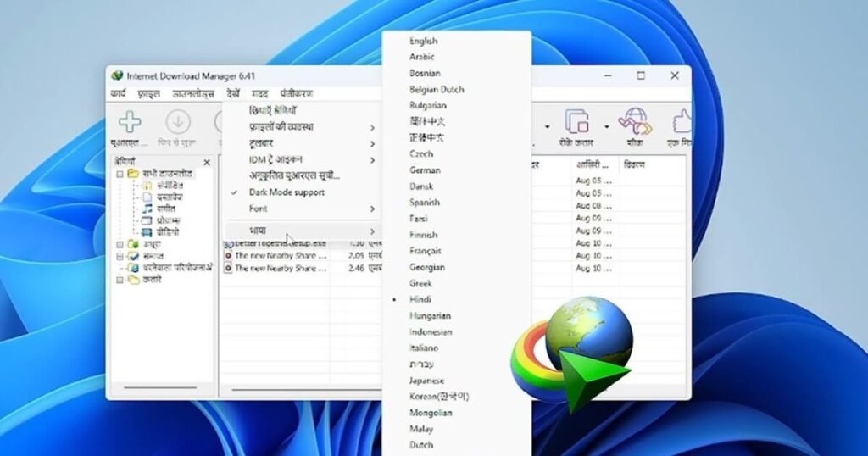
Task: Open the फ़ाइल (File) menu
Action: pos(148,93)
